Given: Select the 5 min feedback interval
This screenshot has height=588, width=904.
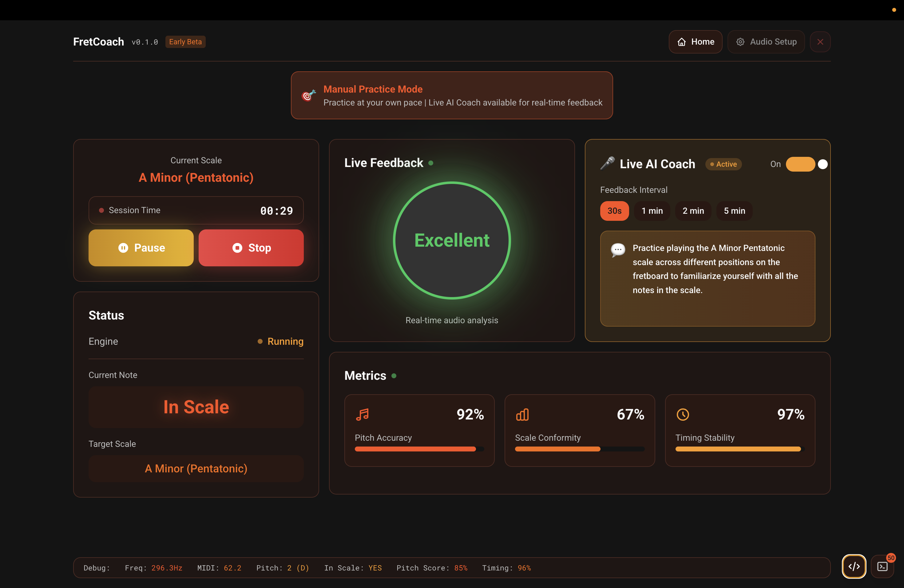Looking at the screenshot, I should pos(734,211).
